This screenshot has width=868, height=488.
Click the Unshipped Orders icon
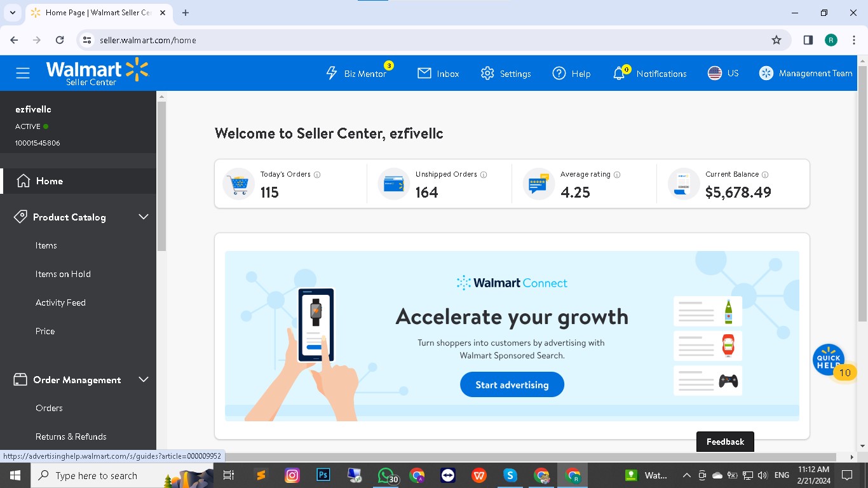click(x=394, y=184)
